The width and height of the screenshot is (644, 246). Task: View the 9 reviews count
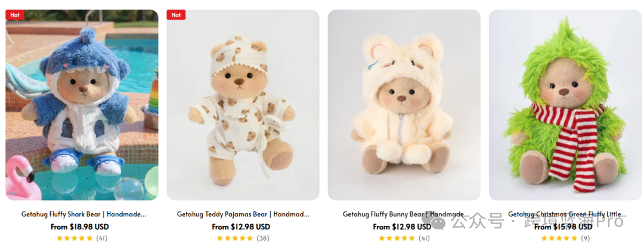pos(586,238)
